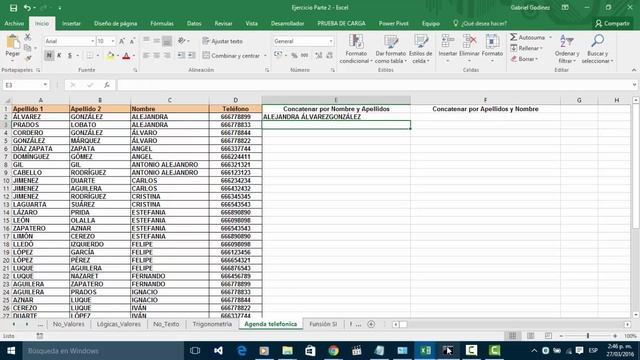Decrease font size with the smaller A
The image size is (640, 360).
pos(132,41)
